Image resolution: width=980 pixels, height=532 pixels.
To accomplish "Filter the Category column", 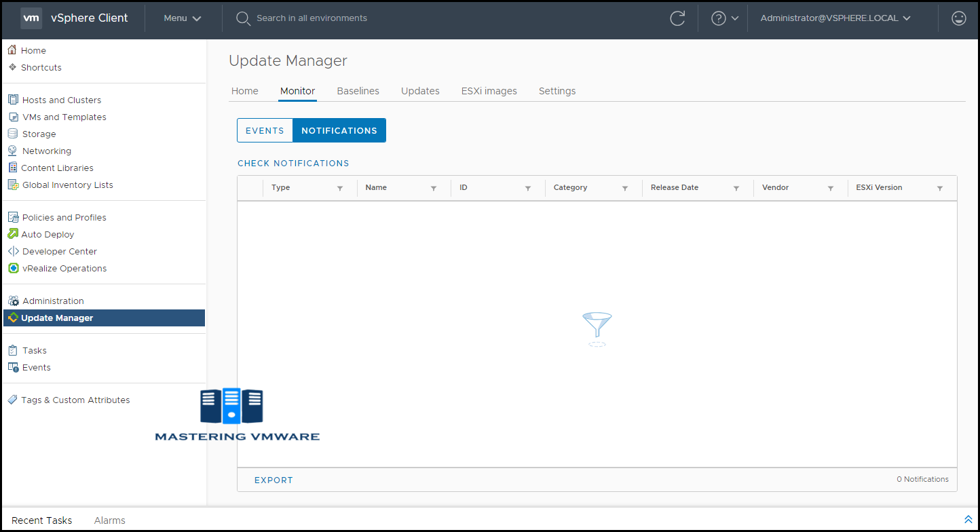I will click(625, 189).
